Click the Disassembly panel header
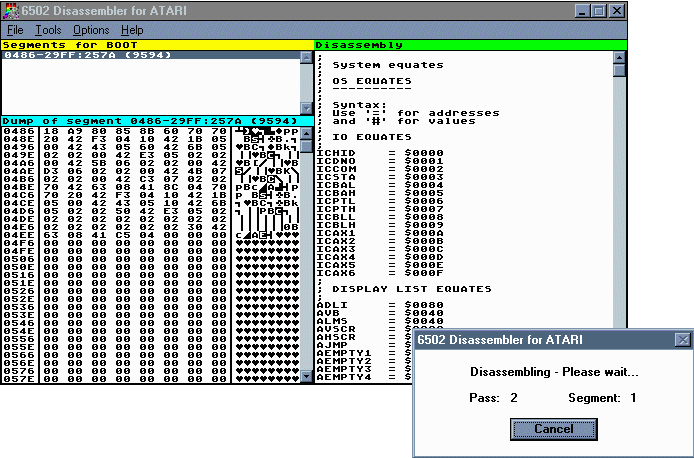 pyautogui.click(x=470, y=45)
